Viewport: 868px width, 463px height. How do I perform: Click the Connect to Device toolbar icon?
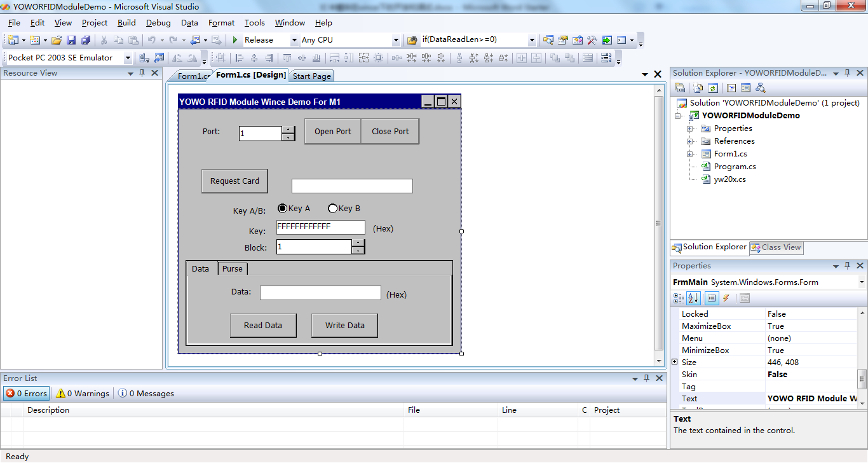pos(144,58)
